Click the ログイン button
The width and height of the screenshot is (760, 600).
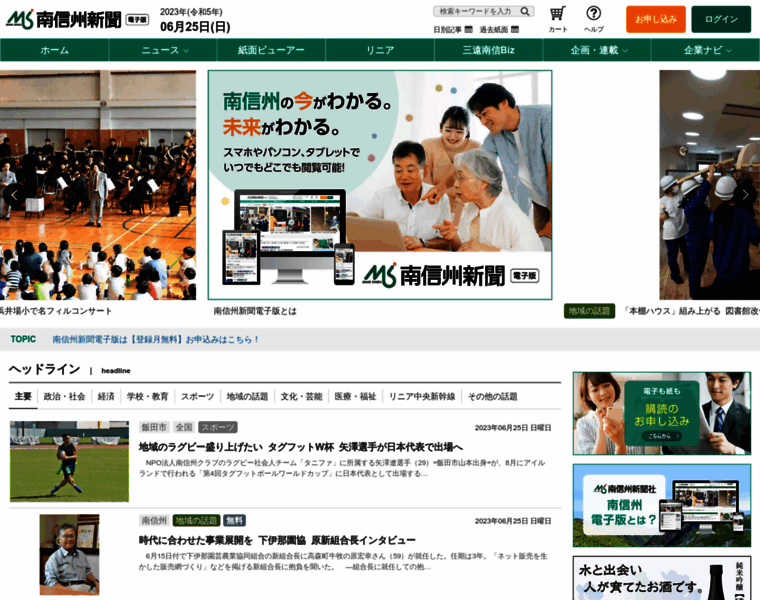tap(721, 19)
